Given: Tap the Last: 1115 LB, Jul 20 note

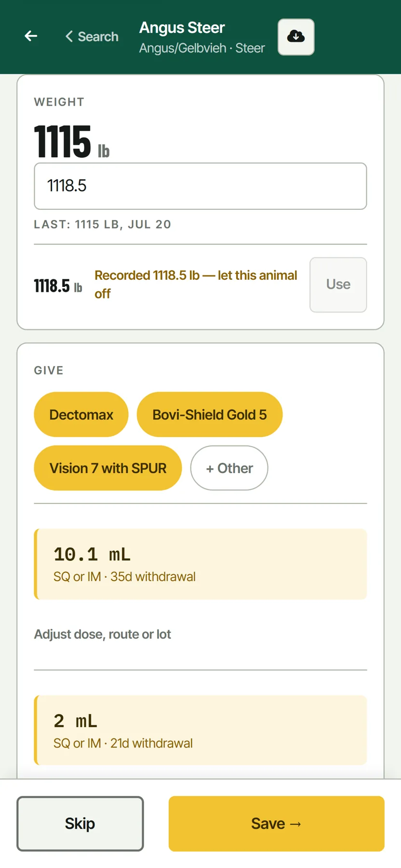Looking at the screenshot, I should [103, 225].
